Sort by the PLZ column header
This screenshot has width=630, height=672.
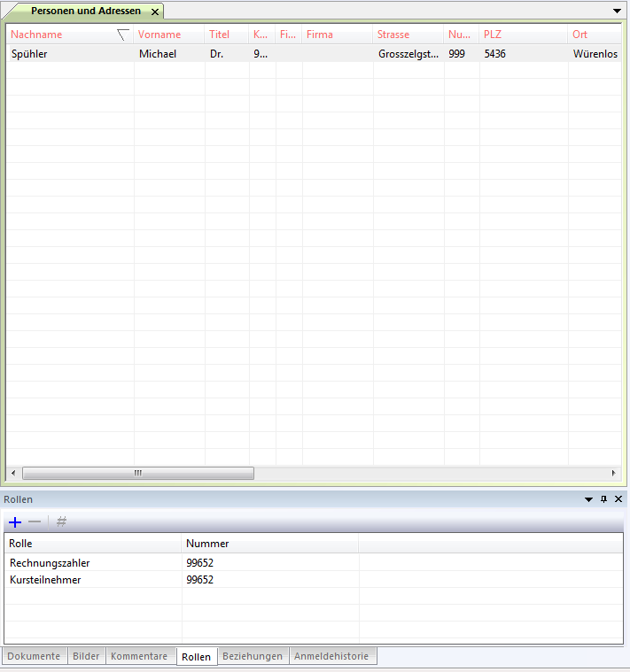click(493, 35)
